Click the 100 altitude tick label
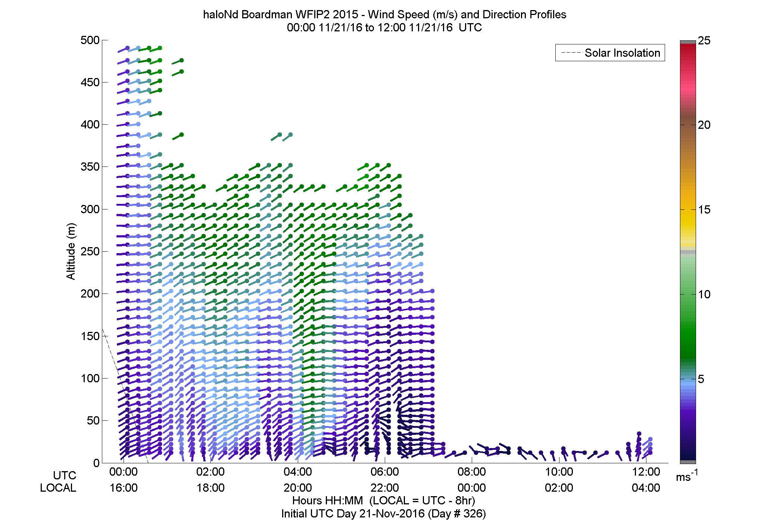This screenshot has width=783, height=532. [x=90, y=379]
